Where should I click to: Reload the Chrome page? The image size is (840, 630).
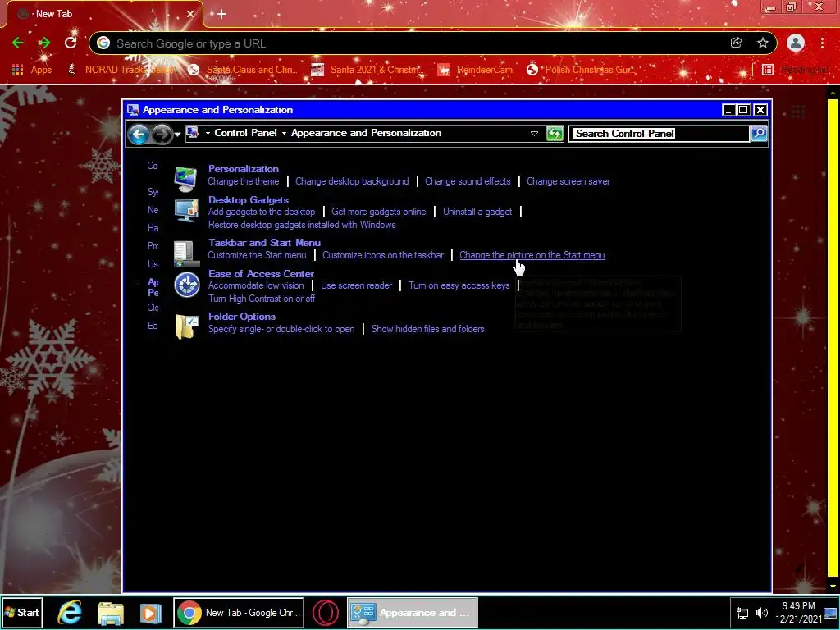[x=71, y=43]
